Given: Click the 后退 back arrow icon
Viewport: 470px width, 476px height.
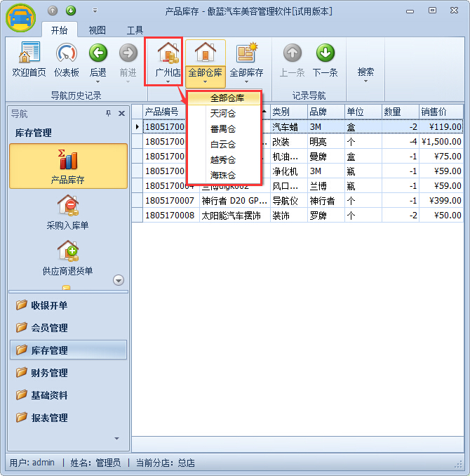Looking at the screenshot, I should click(98, 53).
